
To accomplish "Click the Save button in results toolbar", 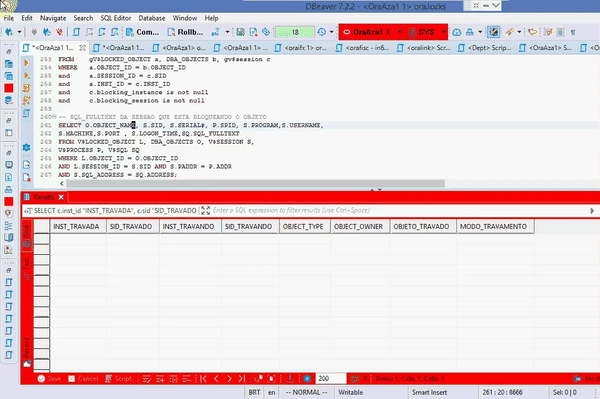I will [49, 378].
